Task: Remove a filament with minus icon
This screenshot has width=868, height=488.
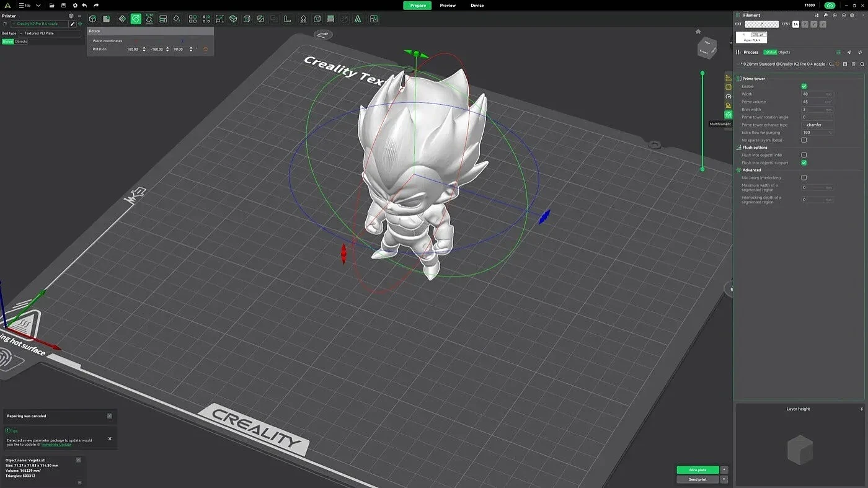Action: pos(844,16)
